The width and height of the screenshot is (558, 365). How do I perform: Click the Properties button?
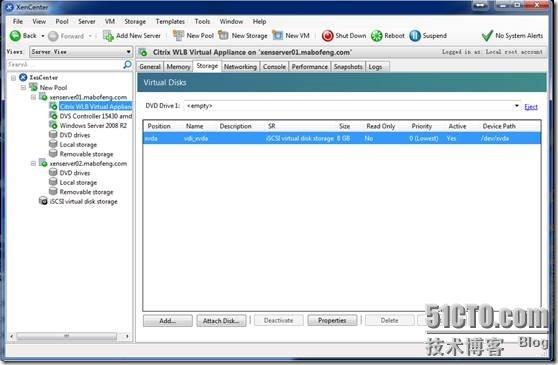pos(332,320)
